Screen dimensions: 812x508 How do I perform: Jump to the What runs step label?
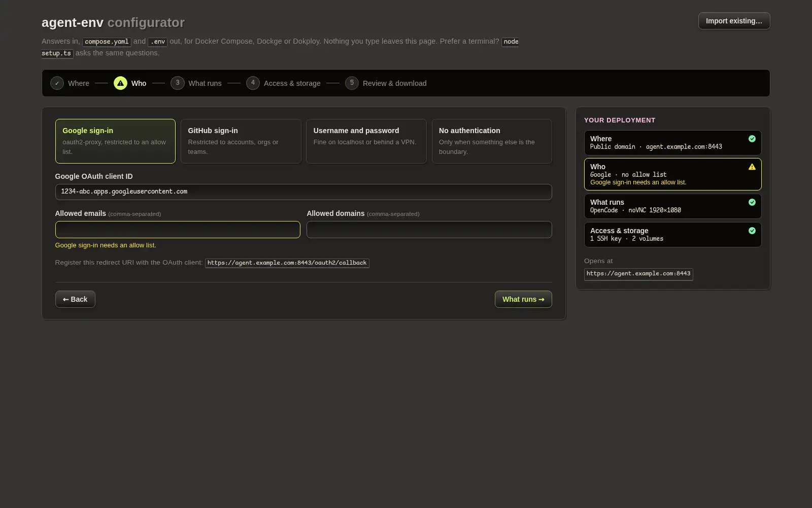pyautogui.click(x=205, y=83)
